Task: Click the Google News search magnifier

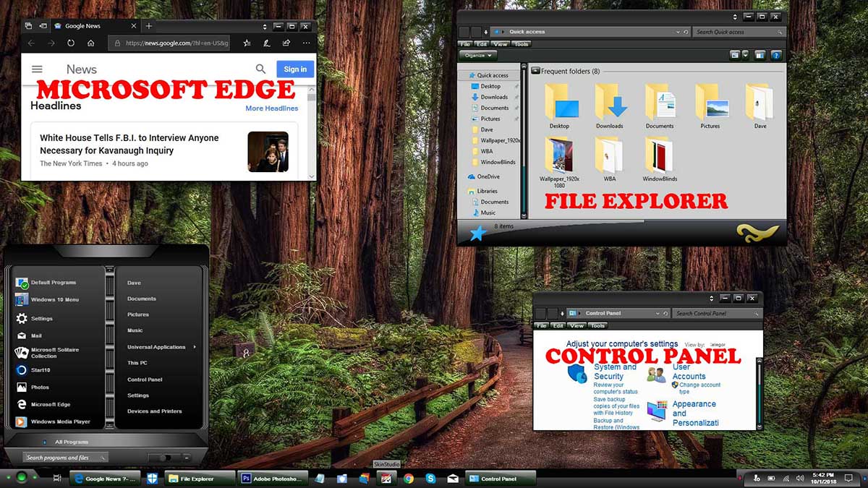Action: pyautogui.click(x=260, y=69)
